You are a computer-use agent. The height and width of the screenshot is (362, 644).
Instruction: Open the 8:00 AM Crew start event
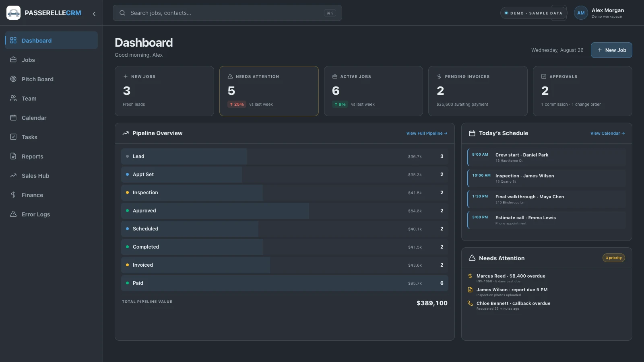(x=547, y=157)
